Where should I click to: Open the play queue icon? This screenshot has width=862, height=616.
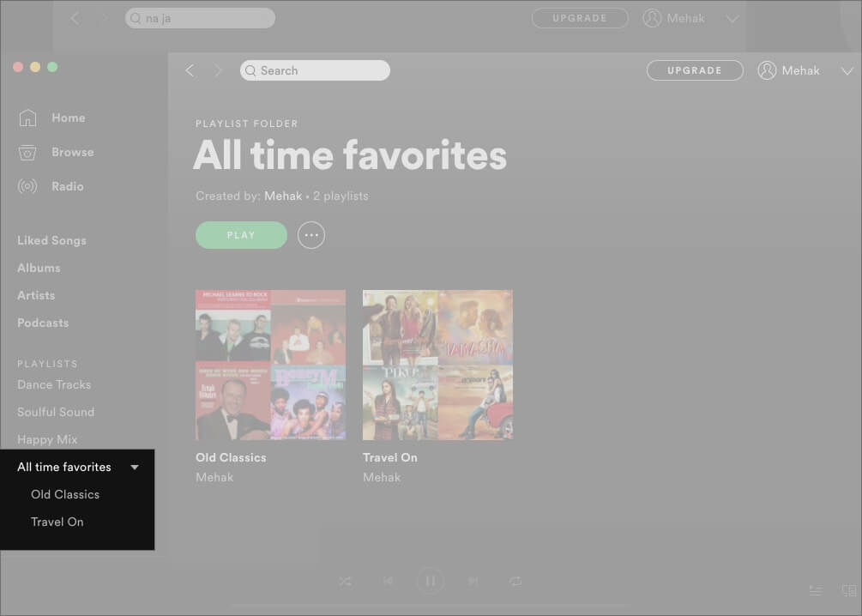(816, 591)
